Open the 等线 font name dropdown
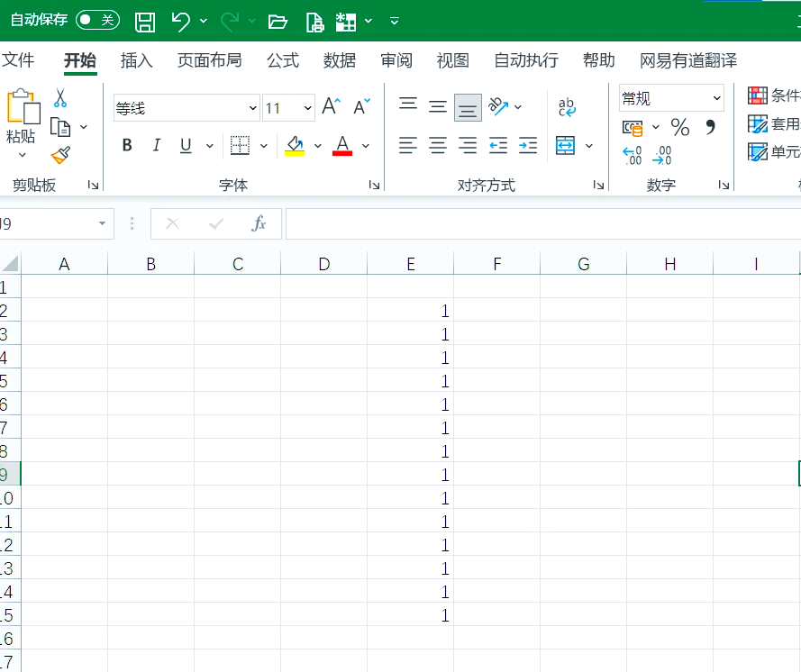 coord(252,108)
